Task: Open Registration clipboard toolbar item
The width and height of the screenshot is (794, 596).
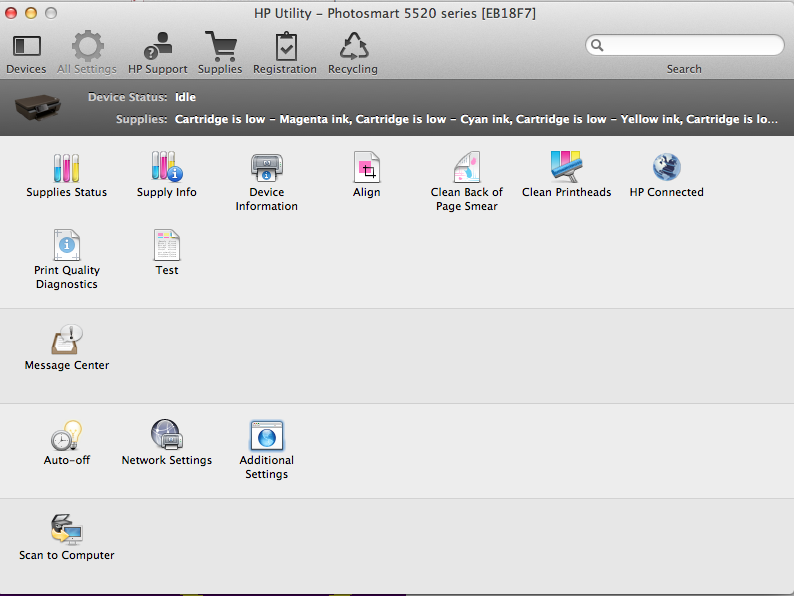Action: coord(286,46)
